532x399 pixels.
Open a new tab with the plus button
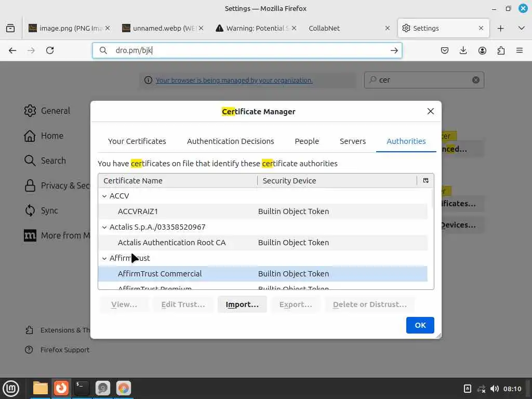pos(500,28)
